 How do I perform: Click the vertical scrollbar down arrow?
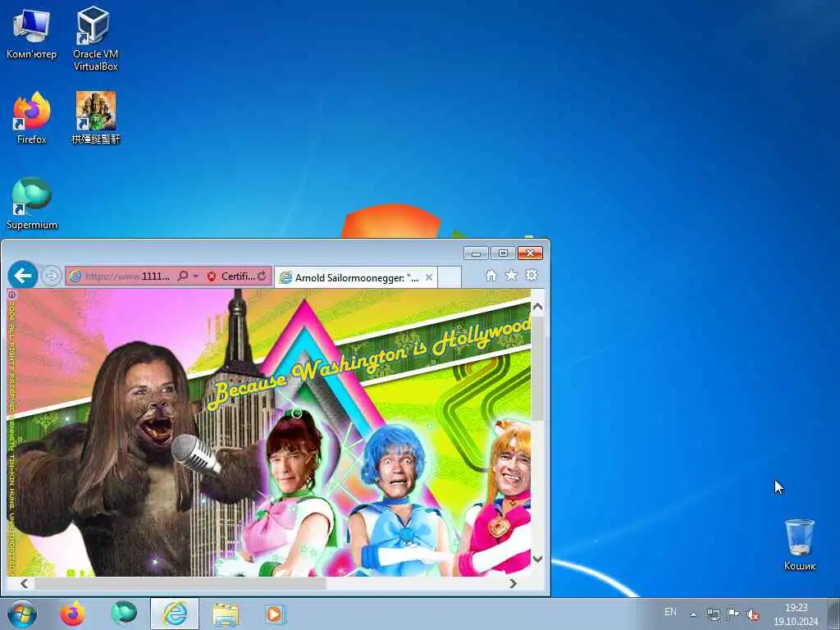tap(538, 559)
